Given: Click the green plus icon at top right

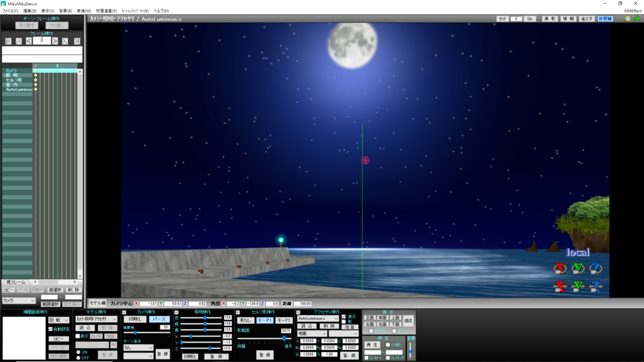Looking at the screenshot, I should pos(637,19).
